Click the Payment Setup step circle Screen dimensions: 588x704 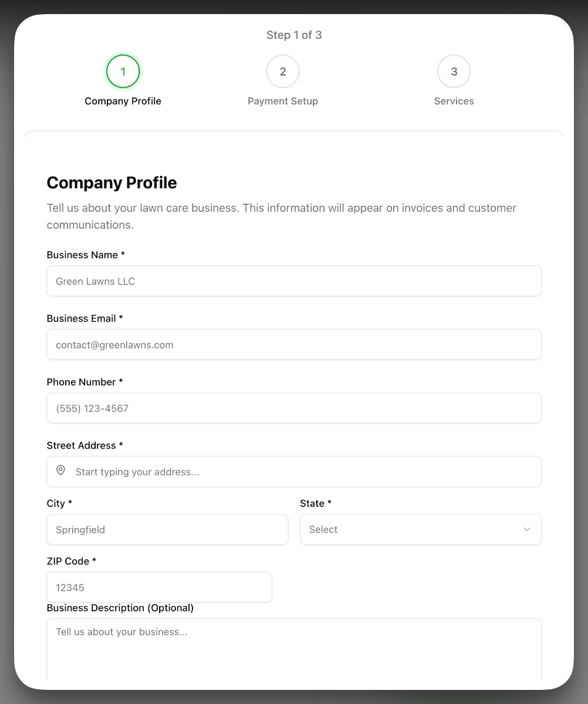click(x=283, y=71)
